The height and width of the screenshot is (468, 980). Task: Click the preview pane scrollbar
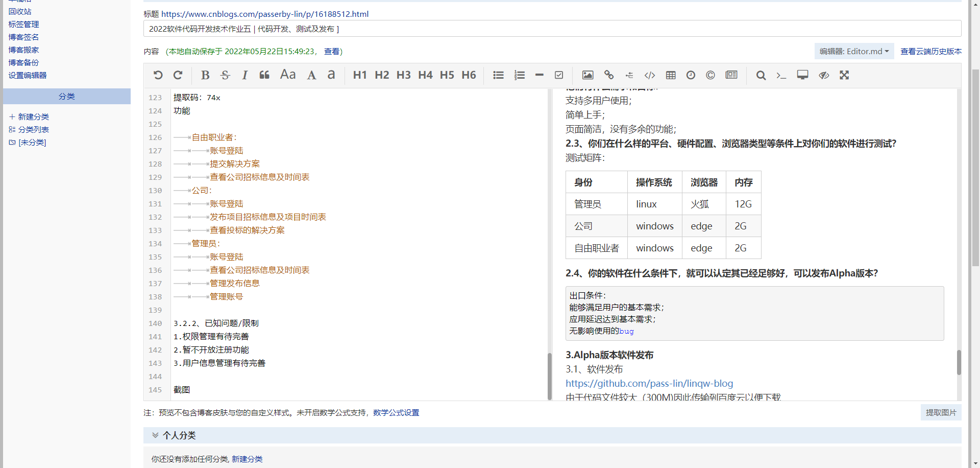(x=959, y=362)
